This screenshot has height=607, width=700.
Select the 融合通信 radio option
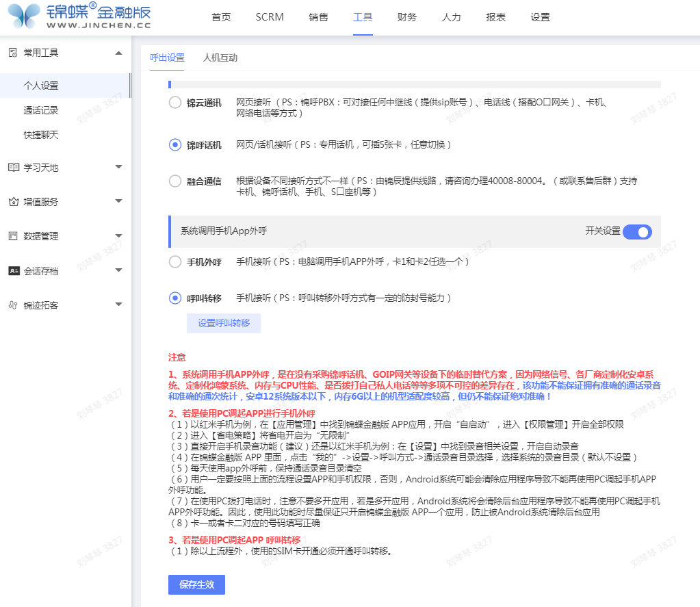click(175, 181)
